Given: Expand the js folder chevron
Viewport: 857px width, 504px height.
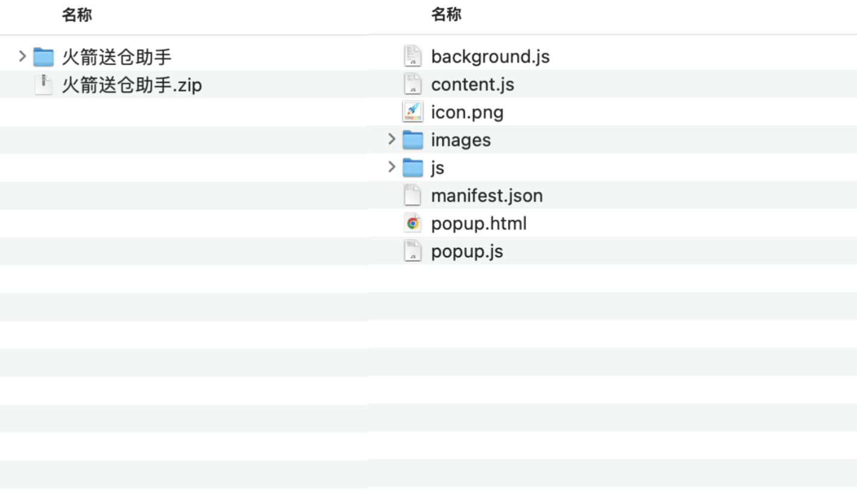Looking at the screenshot, I should click(392, 167).
